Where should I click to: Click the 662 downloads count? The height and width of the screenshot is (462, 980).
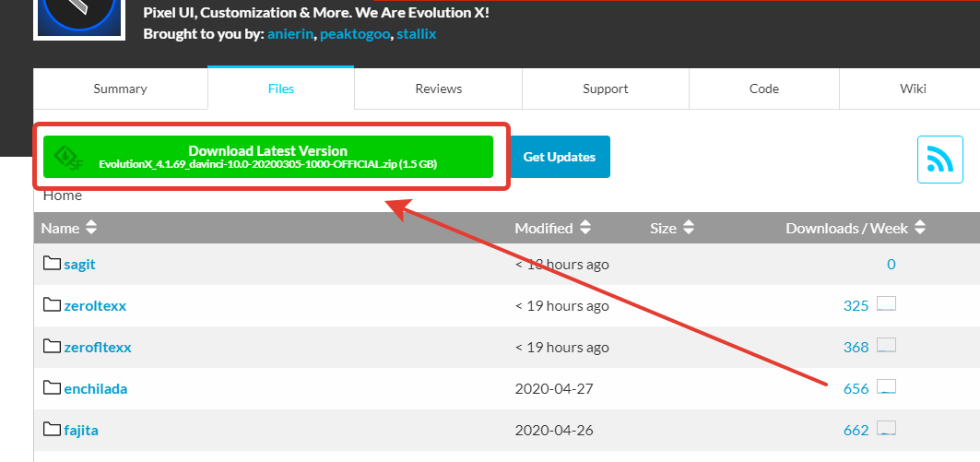point(856,430)
